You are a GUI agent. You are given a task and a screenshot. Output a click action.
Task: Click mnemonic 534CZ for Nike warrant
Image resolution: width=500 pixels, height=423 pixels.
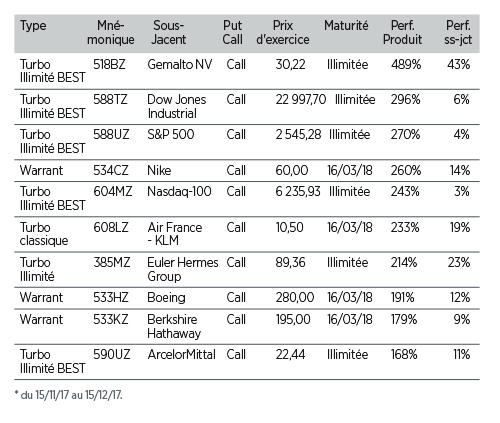pos(111,170)
